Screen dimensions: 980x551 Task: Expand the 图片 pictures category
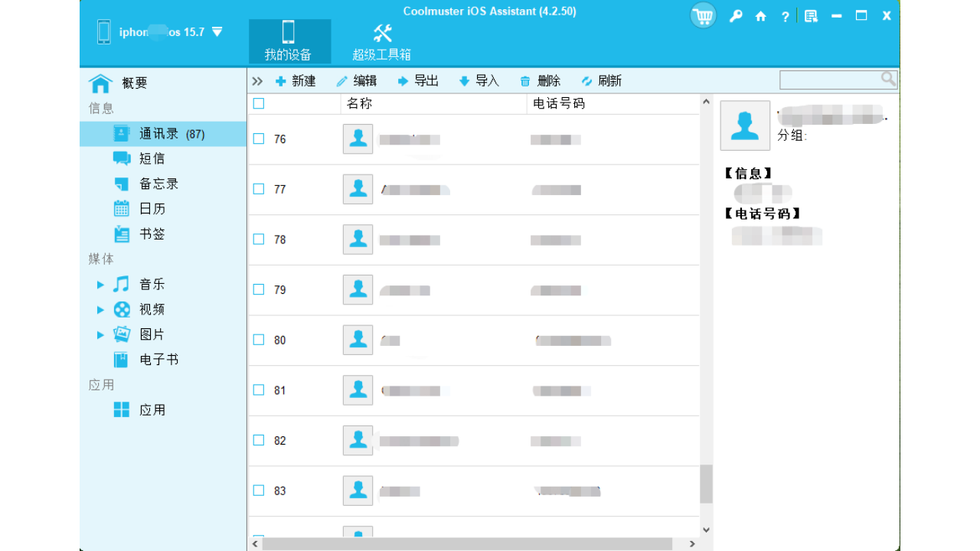coord(100,334)
